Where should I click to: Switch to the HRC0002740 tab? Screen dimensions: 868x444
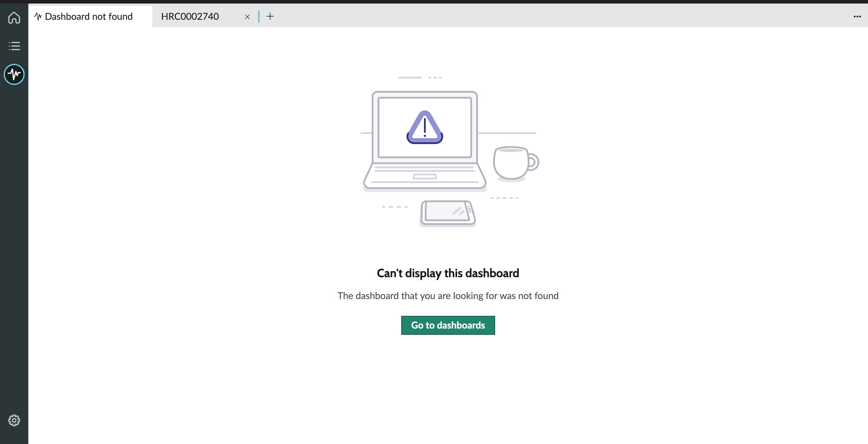[190, 16]
